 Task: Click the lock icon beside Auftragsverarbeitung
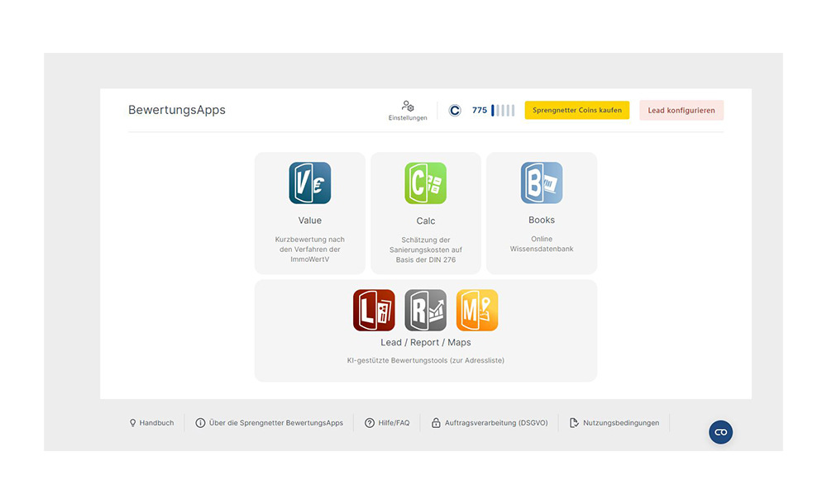click(436, 423)
